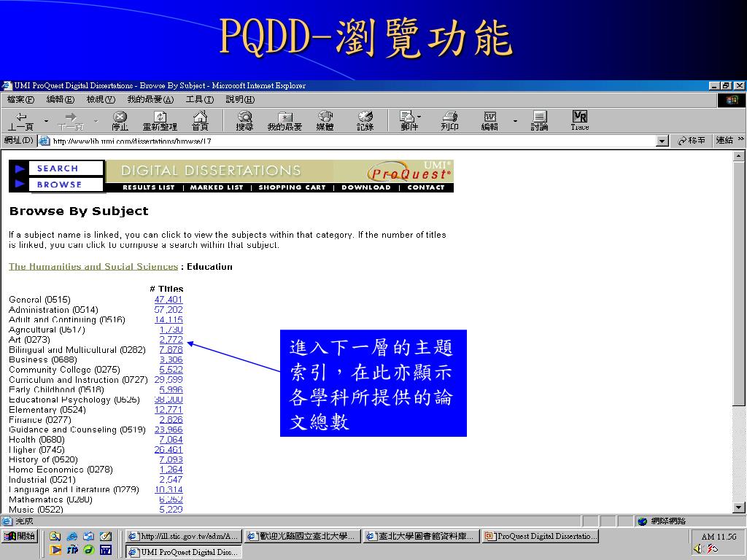
Task: Expand the 連結 links chevron
Action: (x=741, y=139)
